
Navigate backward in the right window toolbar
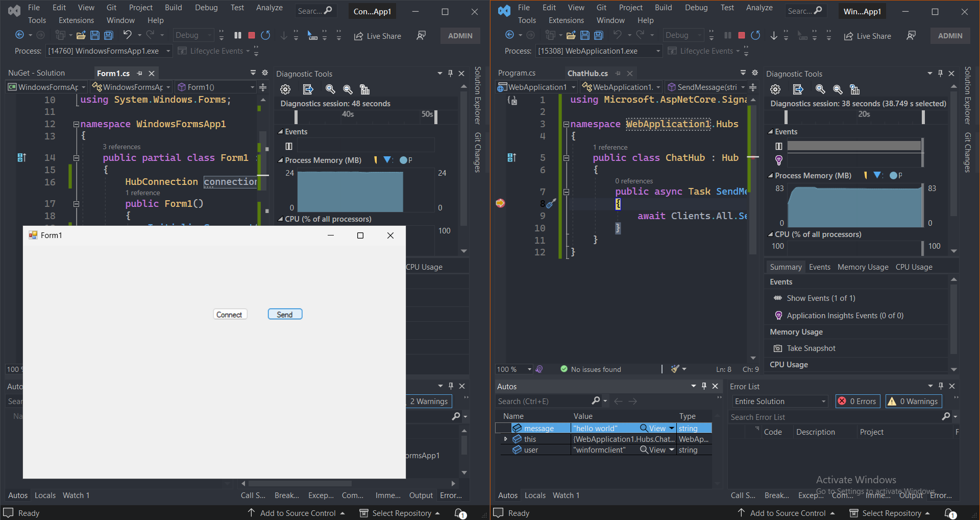tap(509, 35)
